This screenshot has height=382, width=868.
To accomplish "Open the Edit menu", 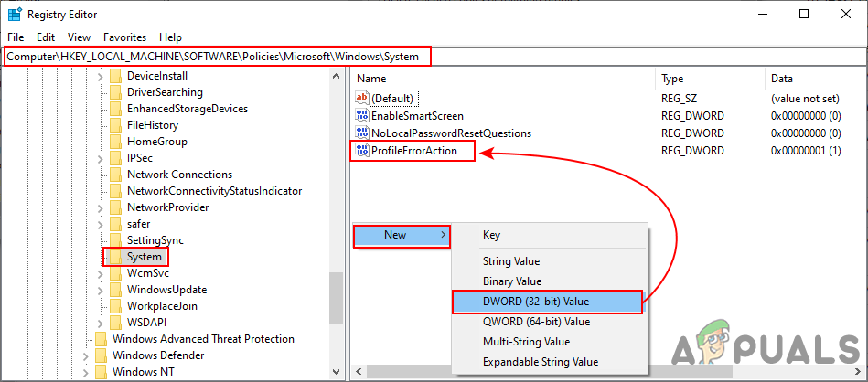I will point(46,37).
